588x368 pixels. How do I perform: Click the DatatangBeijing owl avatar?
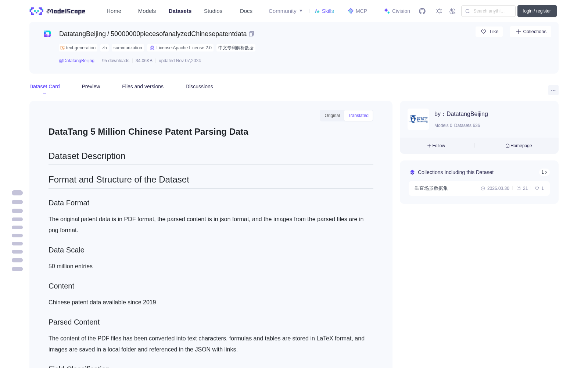[x=418, y=119]
